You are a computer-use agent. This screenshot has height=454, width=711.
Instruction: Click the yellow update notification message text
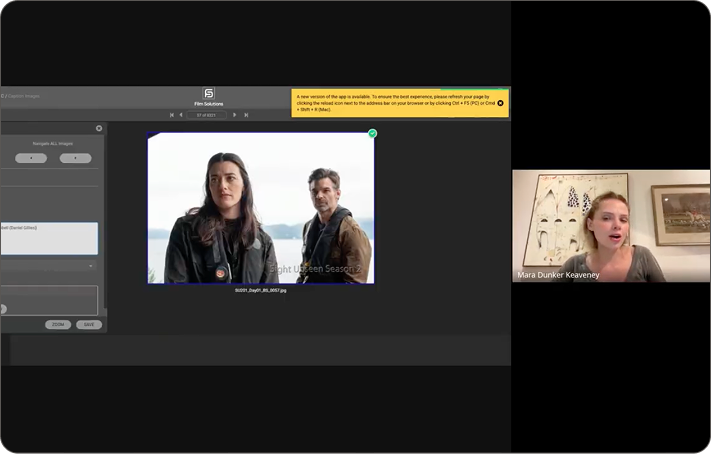[396, 103]
